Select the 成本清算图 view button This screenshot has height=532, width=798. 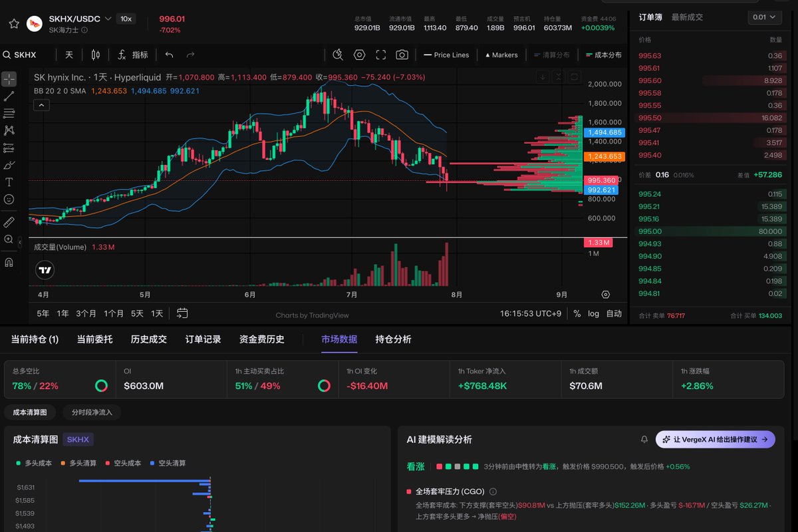point(30,412)
